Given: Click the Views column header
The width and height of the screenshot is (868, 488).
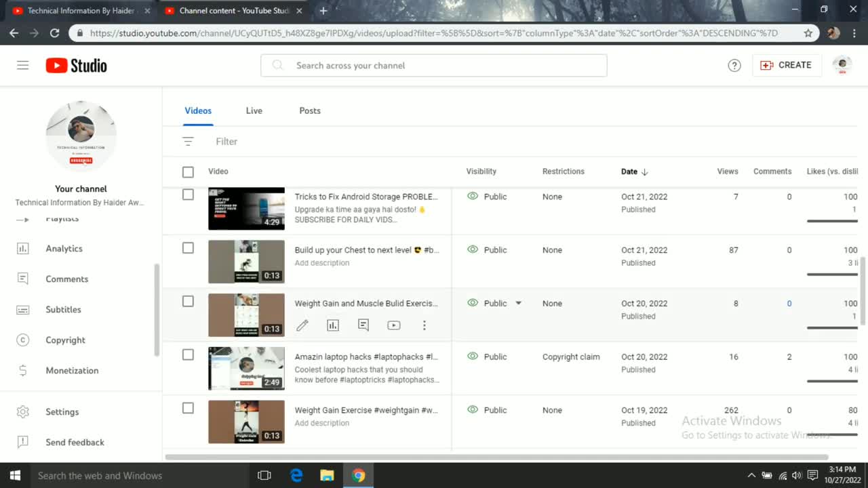Looking at the screenshot, I should 728,171.
